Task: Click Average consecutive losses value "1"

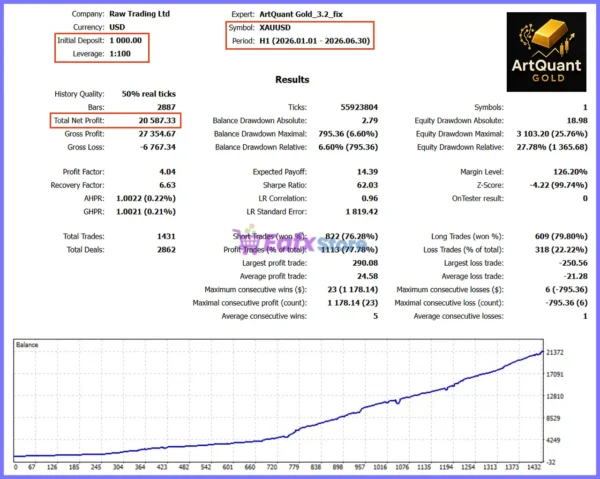Action: [585, 316]
